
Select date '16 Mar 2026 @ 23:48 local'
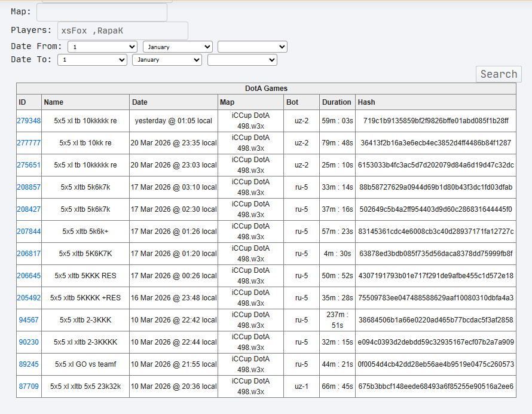174,298
